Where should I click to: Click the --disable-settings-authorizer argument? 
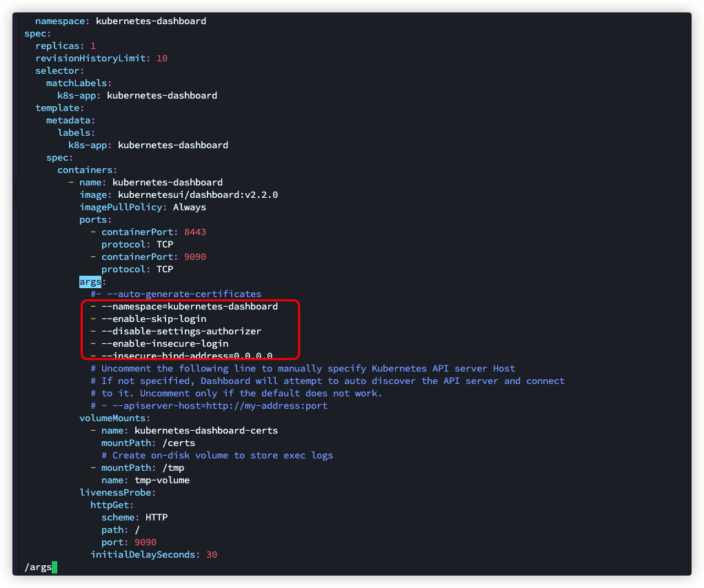click(176, 332)
